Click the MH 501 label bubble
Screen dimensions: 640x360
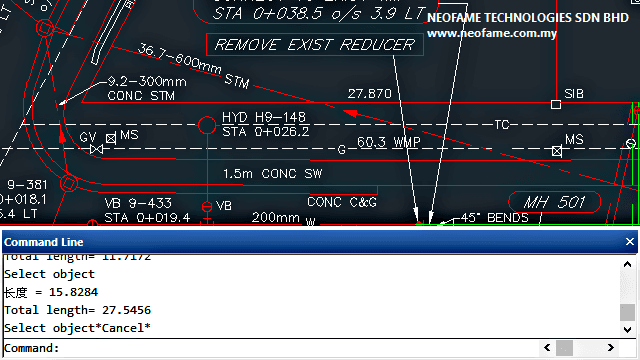pyautogui.click(x=554, y=202)
